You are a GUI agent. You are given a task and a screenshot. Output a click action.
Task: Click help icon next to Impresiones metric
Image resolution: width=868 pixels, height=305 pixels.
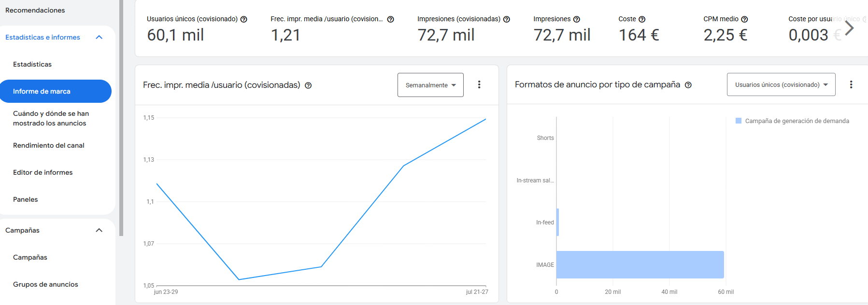tap(577, 19)
